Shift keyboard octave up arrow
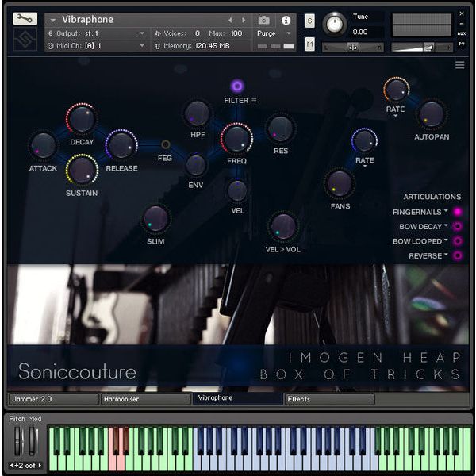The image size is (476, 476). (40, 466)
